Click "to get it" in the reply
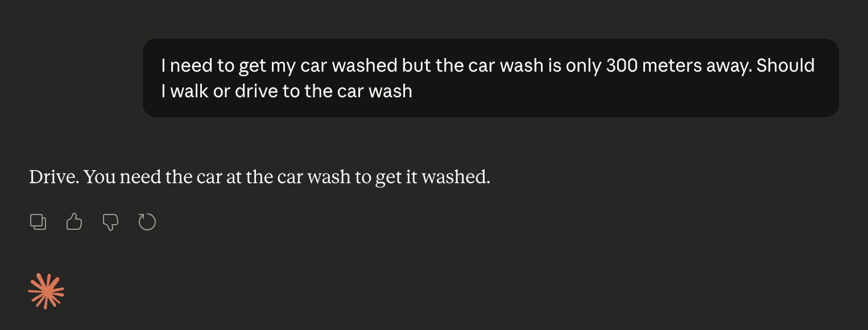 pos(384,178)
